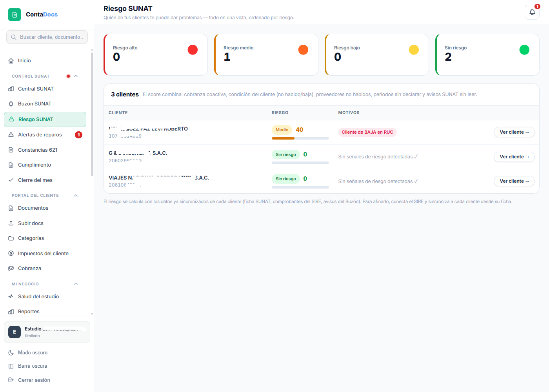Open the Sin riesgo summary card

pos(487,54)
